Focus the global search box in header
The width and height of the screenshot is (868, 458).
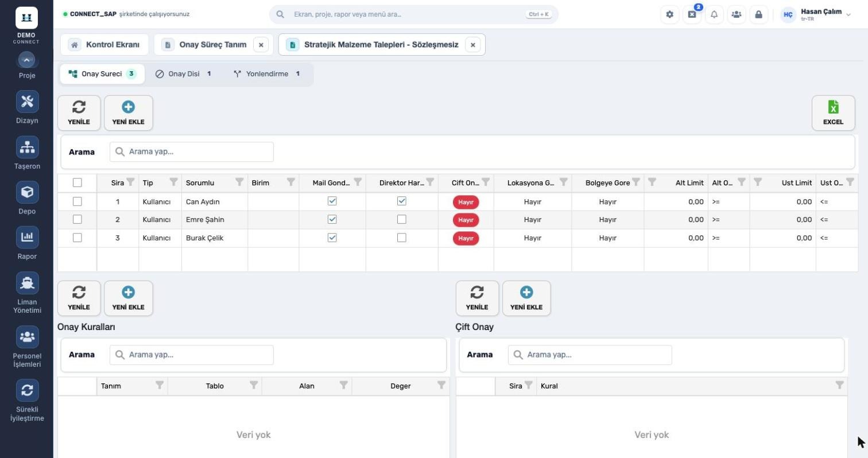(x=413, y=14)
